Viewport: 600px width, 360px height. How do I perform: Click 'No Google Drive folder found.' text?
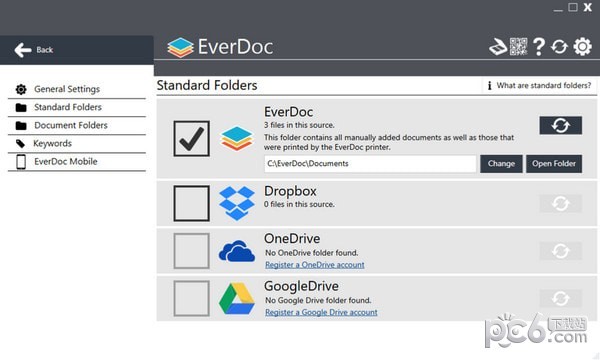coord(318,300)
